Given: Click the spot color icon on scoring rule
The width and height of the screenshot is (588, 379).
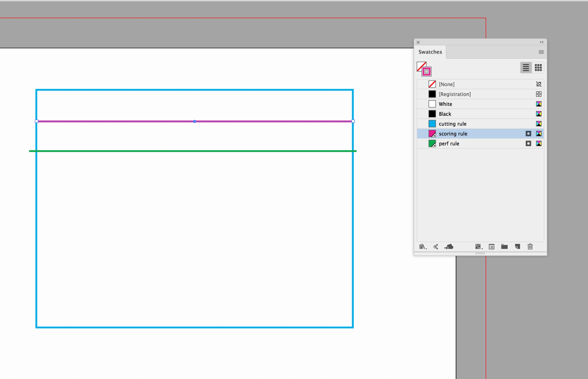Looking at the screenshot, I should [528, 133].
